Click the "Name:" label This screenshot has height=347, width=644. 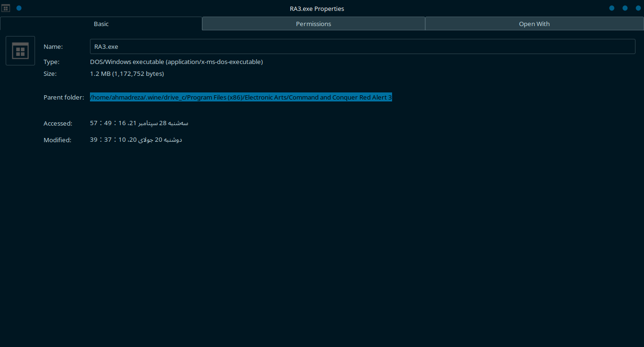(53, 46)
